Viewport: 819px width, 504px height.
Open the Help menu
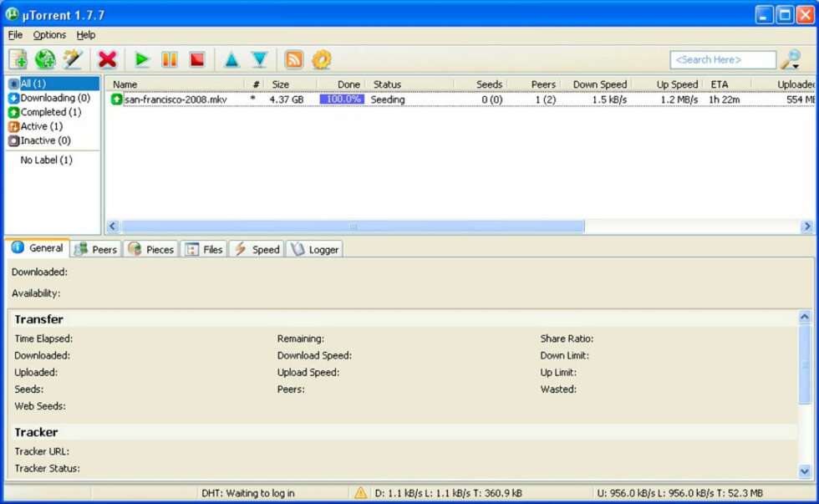pos(85,35)
